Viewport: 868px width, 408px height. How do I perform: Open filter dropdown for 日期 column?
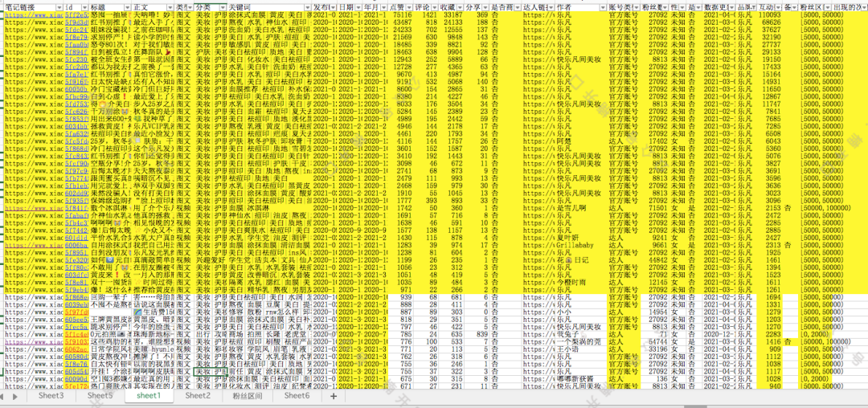[358, 6]
